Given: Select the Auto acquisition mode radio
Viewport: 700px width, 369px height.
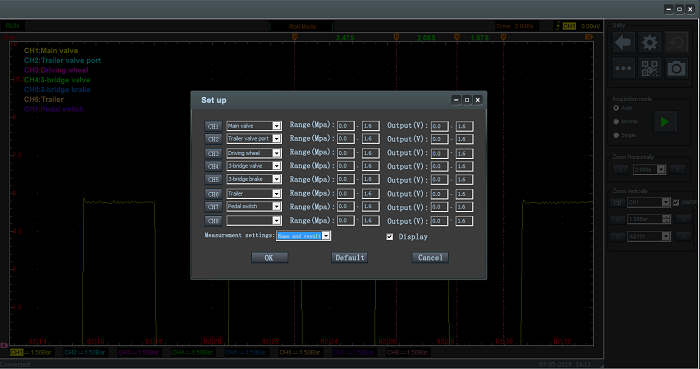Looking at the screenshot, I should (x=616, y=108).
